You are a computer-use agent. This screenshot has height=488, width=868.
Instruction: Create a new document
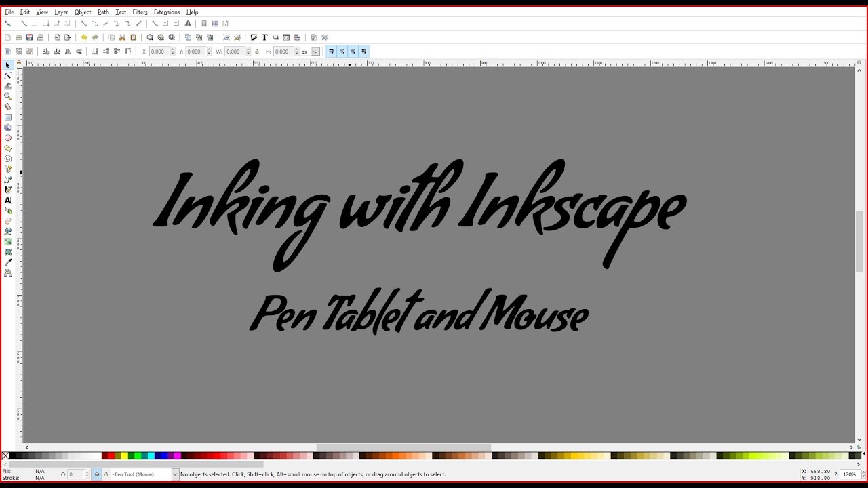(x=7, y=37)
